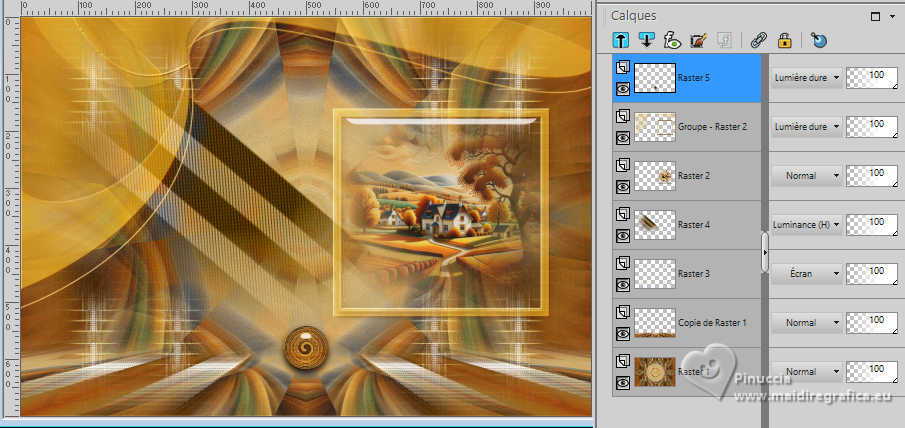Click the edit selection brush icon
Image resolution: width=905 pixels, height=428 pixels.
pyautogui.click(x=698, y=41)
